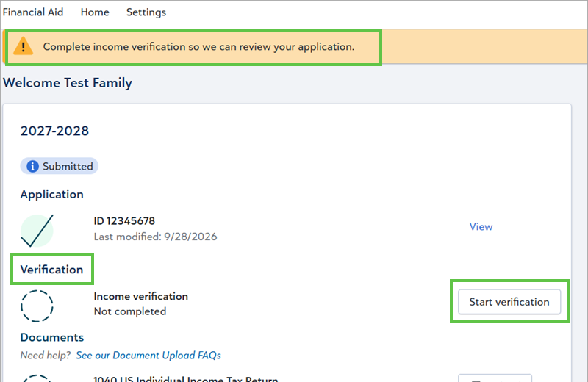Click the Submitted status badge
The image size is (588, 382).
tap(60, 166)
